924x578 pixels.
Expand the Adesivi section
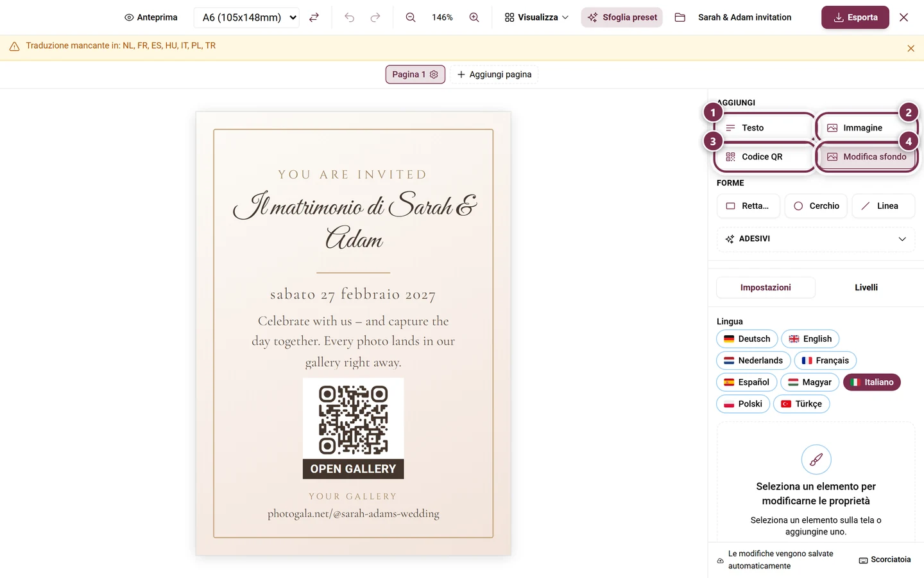point(816,239)
